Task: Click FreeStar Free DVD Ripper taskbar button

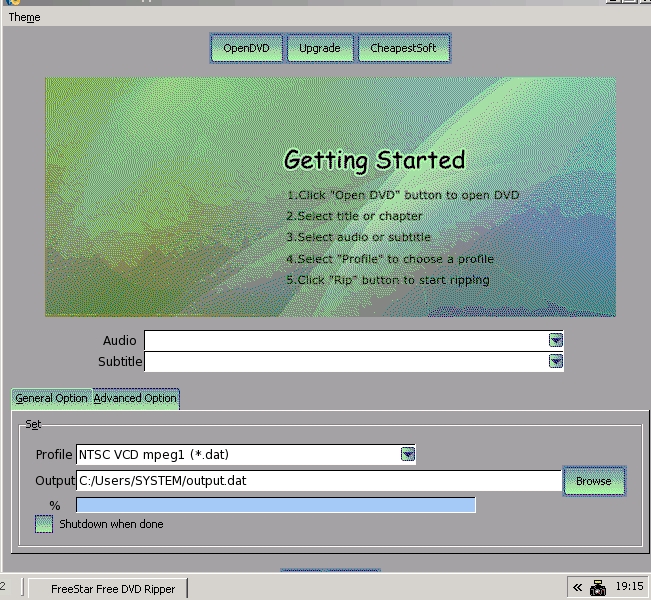Action: [106, 589]
